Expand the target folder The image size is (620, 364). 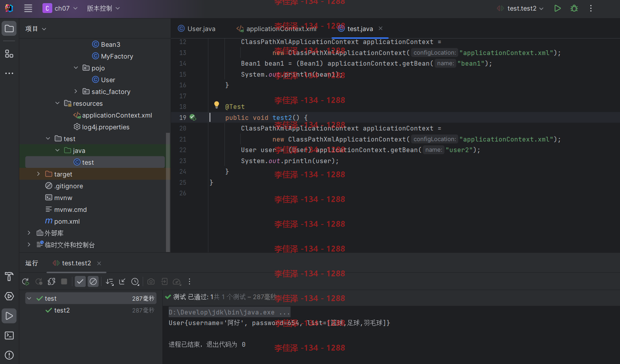point(39,174)
